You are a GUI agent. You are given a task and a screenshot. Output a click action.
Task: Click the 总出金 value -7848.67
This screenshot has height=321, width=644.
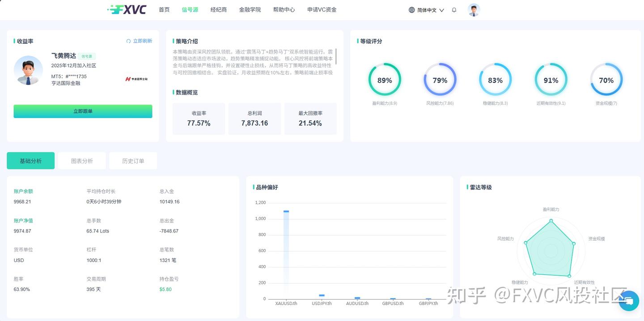point(169,231)
